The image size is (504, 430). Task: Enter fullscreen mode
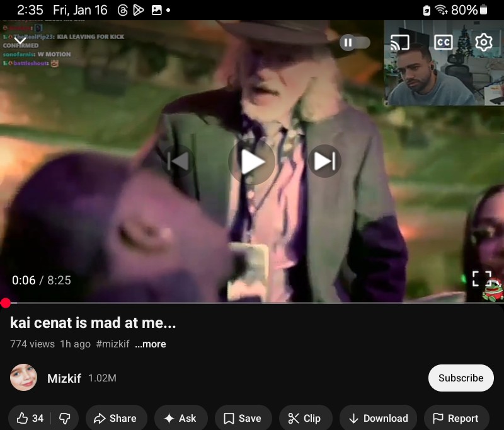tap(482, 279)
